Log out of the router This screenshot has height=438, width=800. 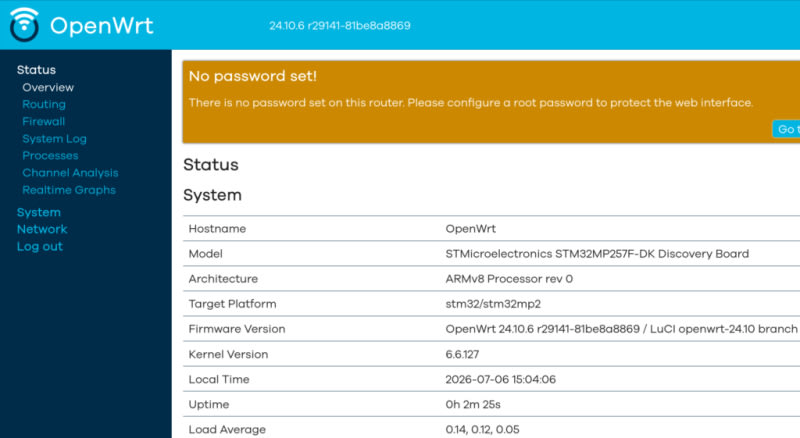click(40, 247)
